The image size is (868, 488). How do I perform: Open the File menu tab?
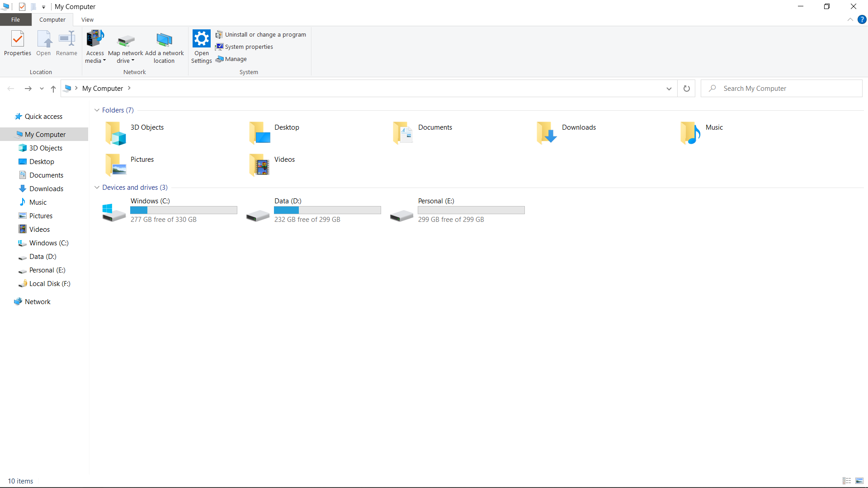click(x=16, y=19)
